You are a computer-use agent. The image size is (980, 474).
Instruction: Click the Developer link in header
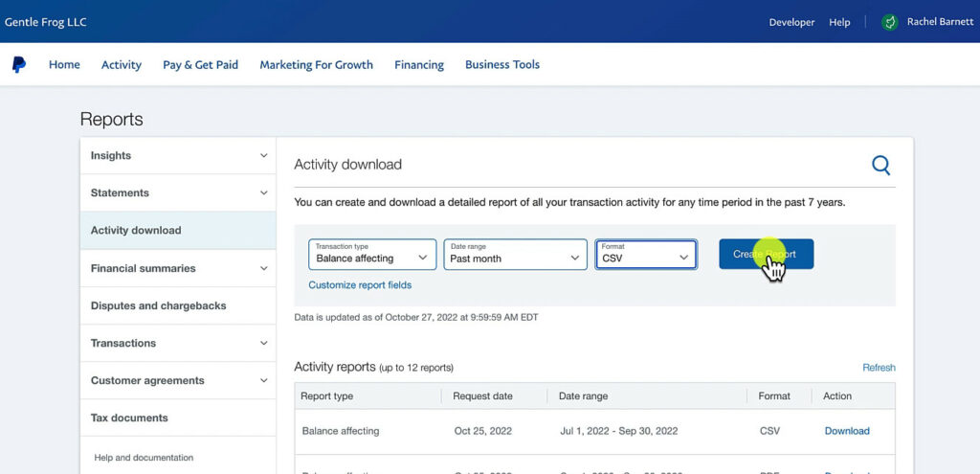(791, 22)
